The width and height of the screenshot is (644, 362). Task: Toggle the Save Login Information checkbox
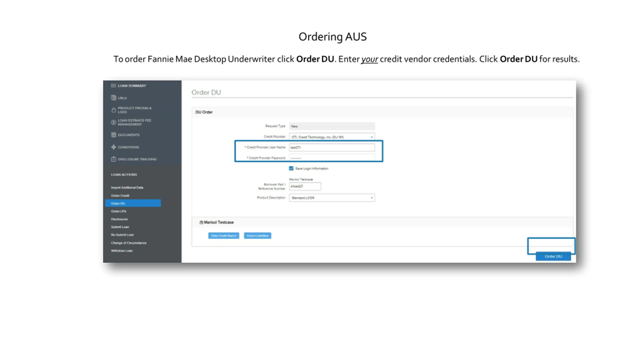click(291, 168)
